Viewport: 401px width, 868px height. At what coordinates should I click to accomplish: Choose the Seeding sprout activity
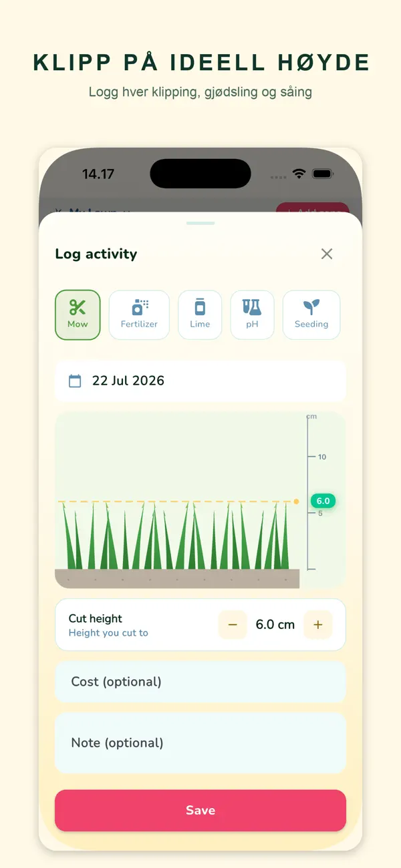(311, 314)
